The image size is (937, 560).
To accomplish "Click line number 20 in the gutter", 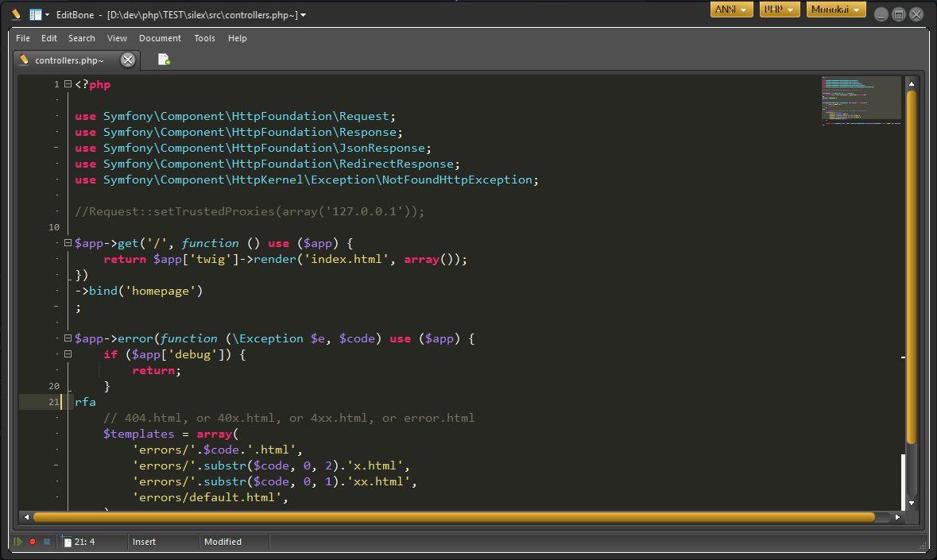I will click(x=54, y=386).
